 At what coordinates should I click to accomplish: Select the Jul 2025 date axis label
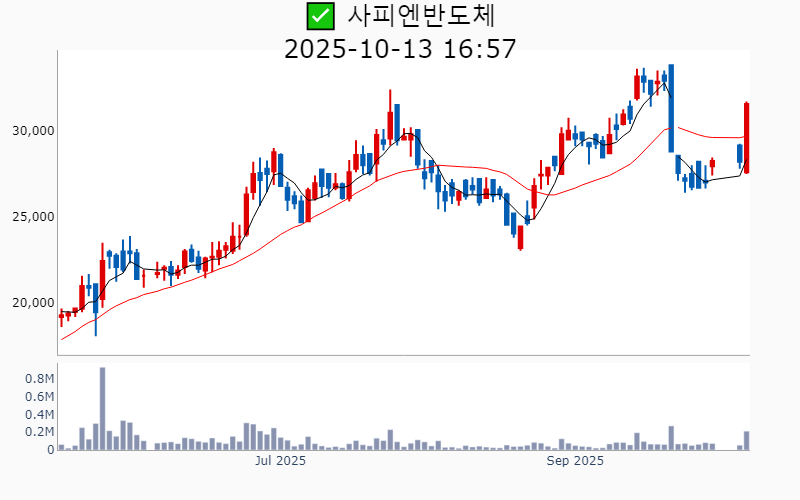[280, 462]
